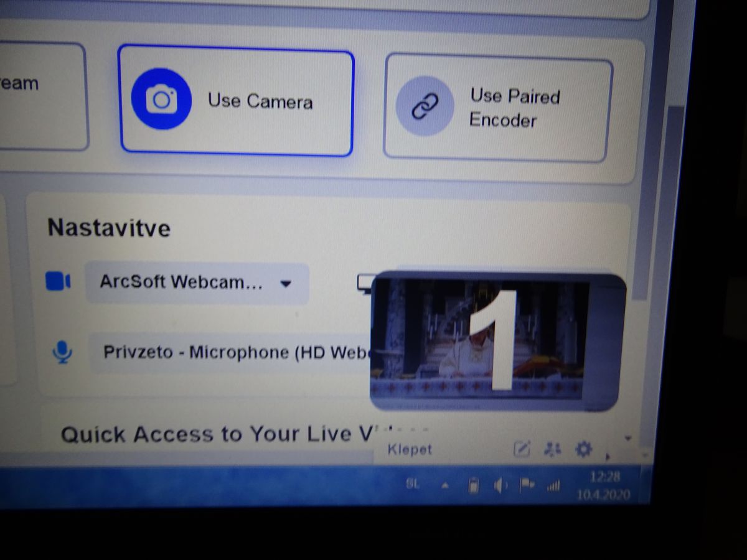Click the blue camera icon
The height and width of the screenshot is (560, 747).
(161, 99)
